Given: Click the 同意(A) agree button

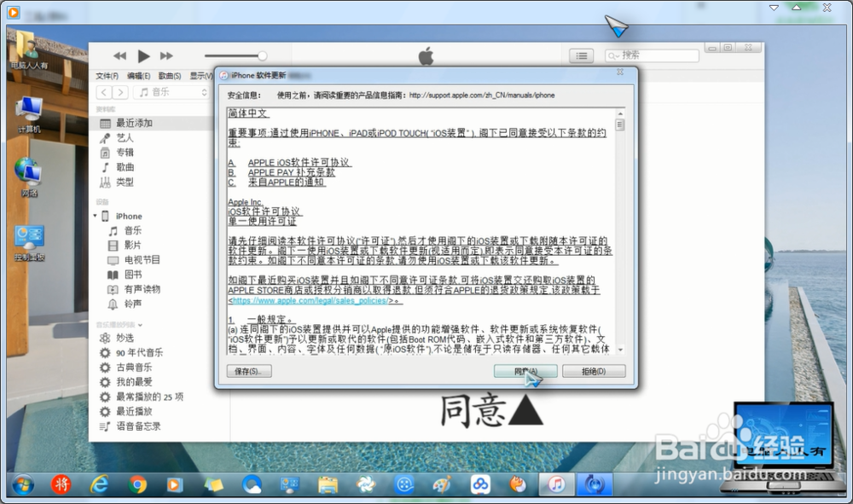Looking at the screenshot, I should coord(525,371).
